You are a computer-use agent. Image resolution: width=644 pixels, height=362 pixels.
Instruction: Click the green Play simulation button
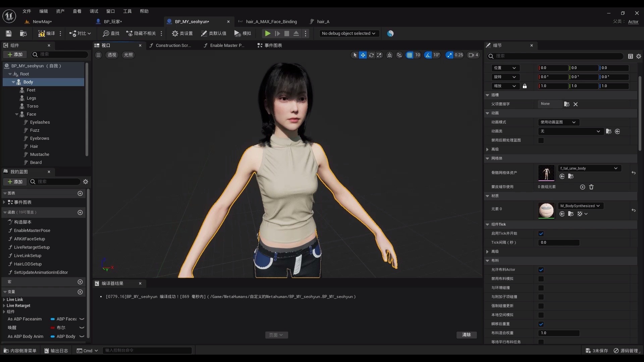click(x=268, y=34)
